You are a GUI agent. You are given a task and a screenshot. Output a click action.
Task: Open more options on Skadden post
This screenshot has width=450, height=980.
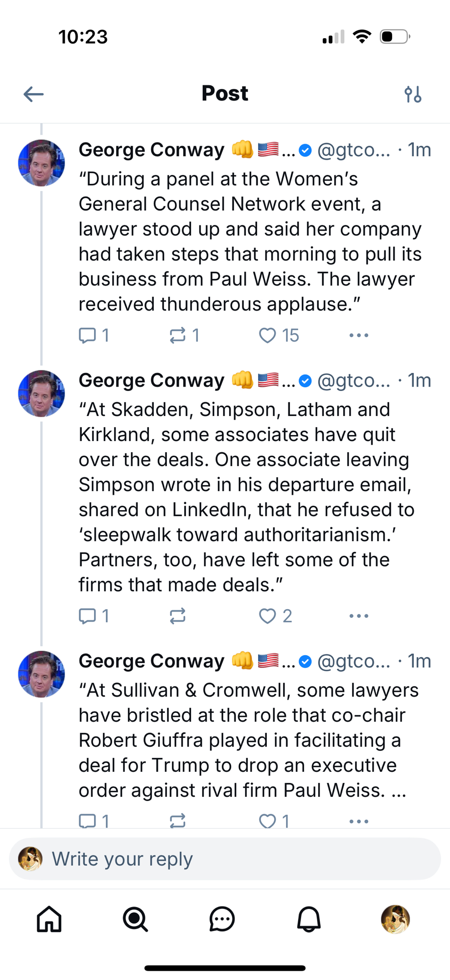(358, 615)
